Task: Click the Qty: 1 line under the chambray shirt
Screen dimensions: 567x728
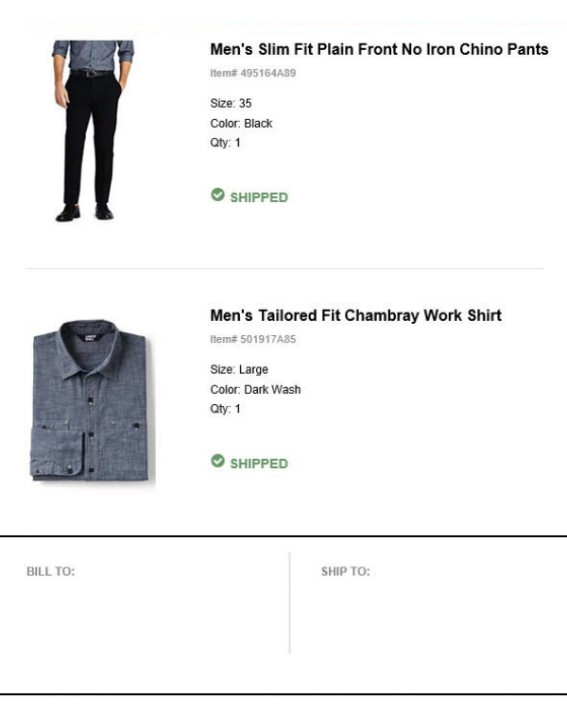Action: click(x=226, y=410)
